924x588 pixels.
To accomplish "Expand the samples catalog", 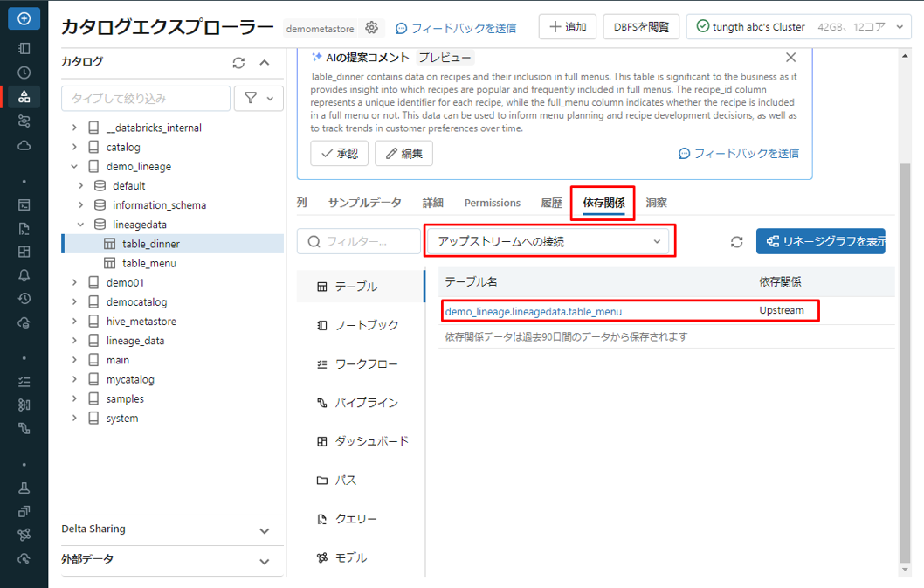I will coord(74,398).
